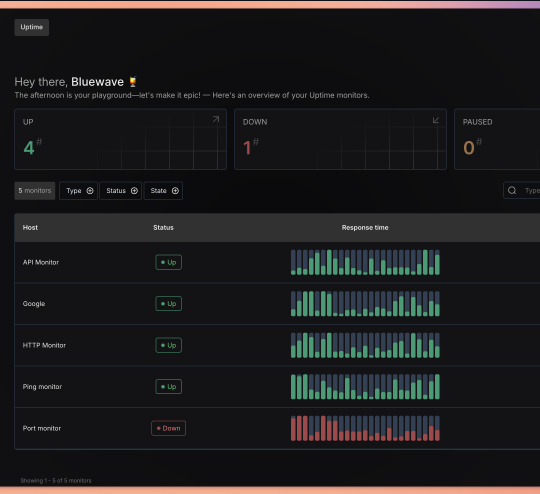Click Google response time chart
Image resolution: width=540 pixels, height=494 pixels.
365,303
